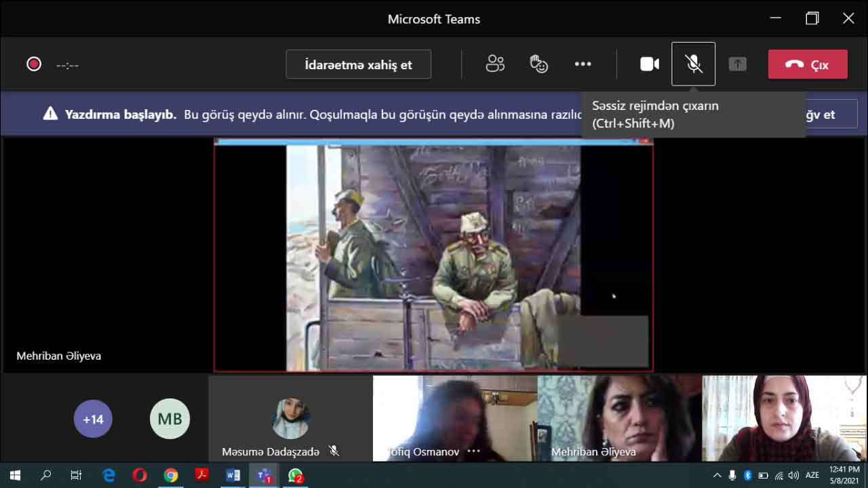868x488 pixels.
Task: Select Məsumə Dadaşzadə participant tile
Action: (x=291, y=419)
